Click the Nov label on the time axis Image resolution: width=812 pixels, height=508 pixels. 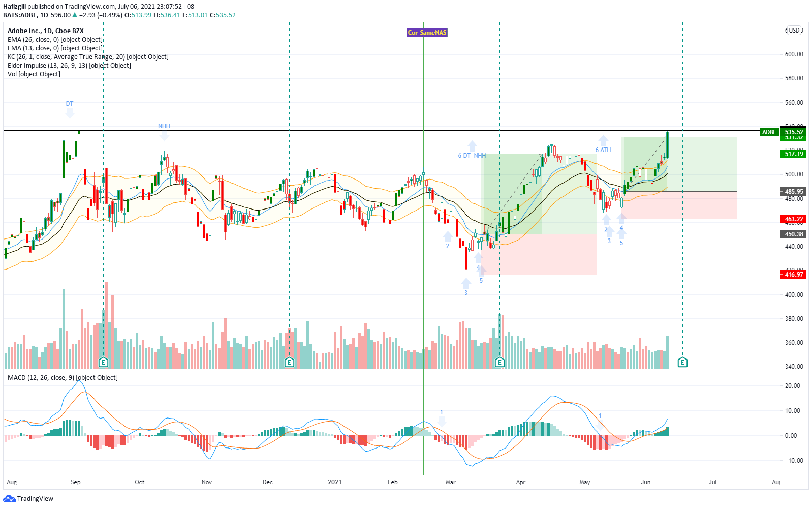pos(206,482)
